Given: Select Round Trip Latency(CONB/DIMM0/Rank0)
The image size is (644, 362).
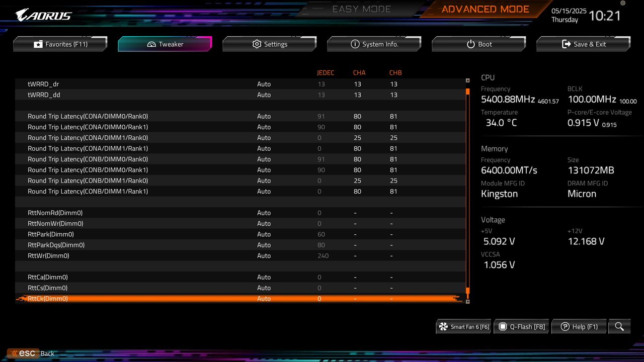Looking at the screenshot, I should point(240,159).
